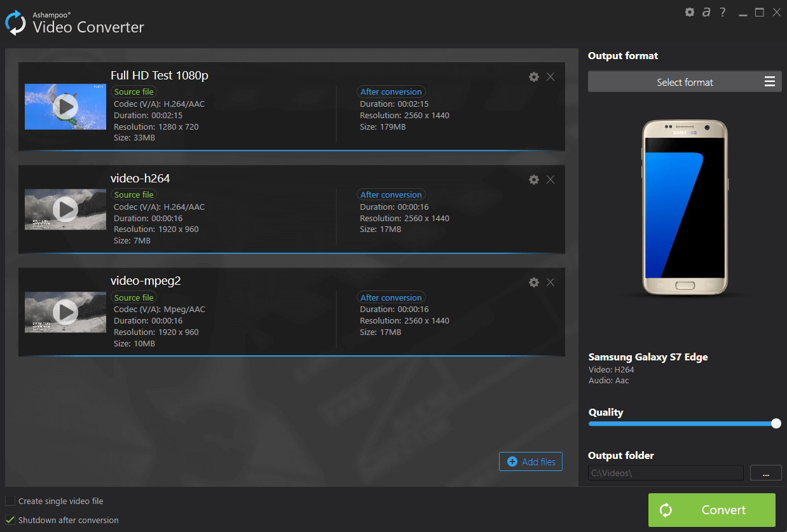
Task: Browse for an output folder
Action: coord(765,472)
